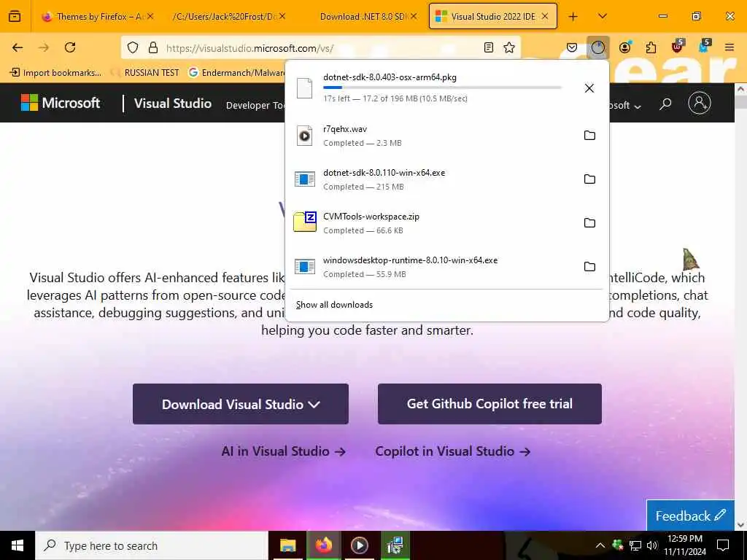747x560 pixels.
Task: Open the notification center icon
Action: point(723,545)
